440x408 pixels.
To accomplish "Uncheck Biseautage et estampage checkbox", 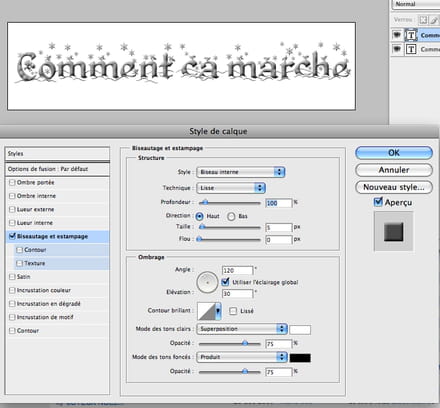I will click(12, 236).
